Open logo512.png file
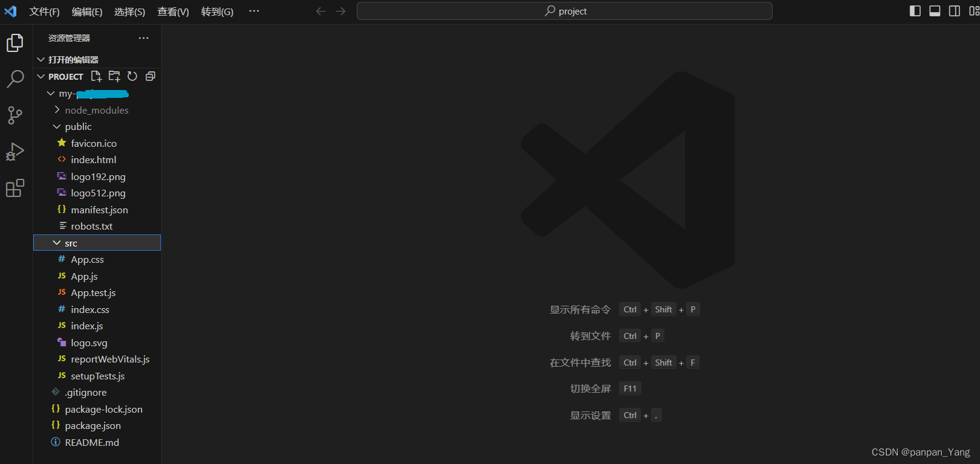The width and height of the screenshot is (980, 464). click(97, 193)
